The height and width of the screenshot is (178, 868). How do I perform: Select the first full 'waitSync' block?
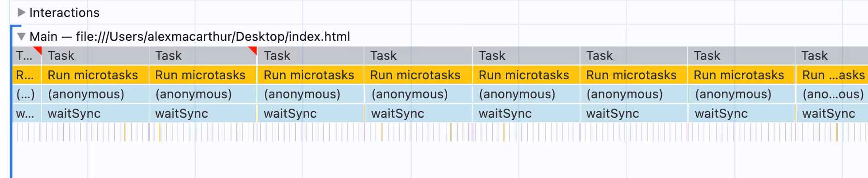(95, 113)
